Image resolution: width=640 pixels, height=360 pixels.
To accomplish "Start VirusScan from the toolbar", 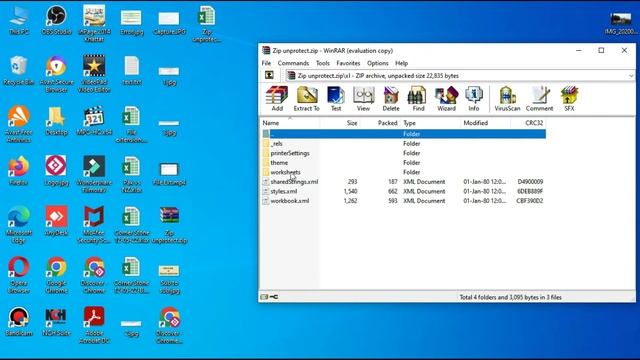I will tap(507, 99).
